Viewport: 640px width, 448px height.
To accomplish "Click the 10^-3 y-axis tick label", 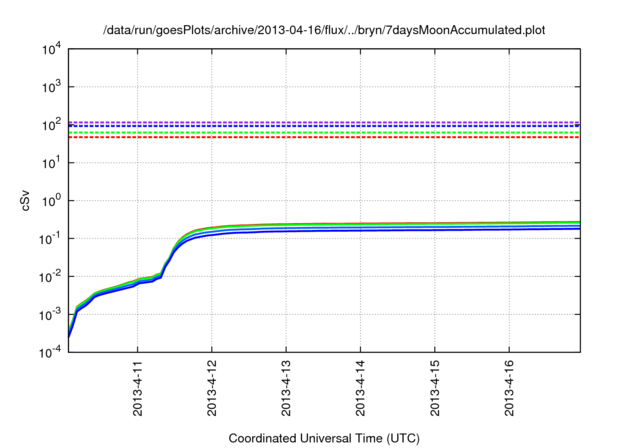I will click(50, 314).
